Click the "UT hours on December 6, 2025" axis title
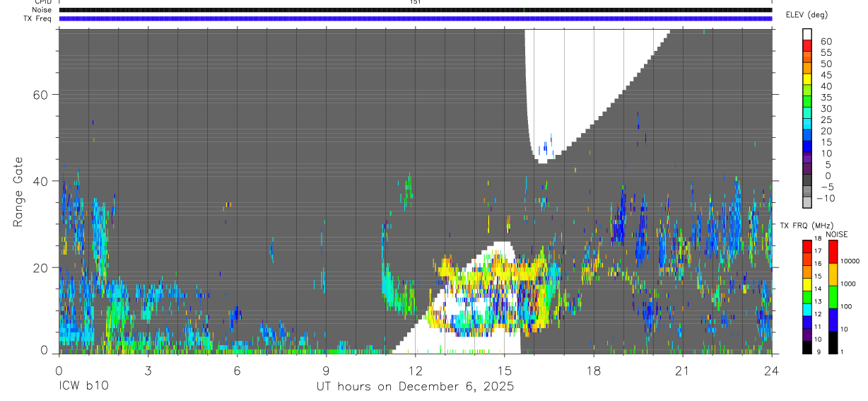868x401 pixels. point(415,387)
